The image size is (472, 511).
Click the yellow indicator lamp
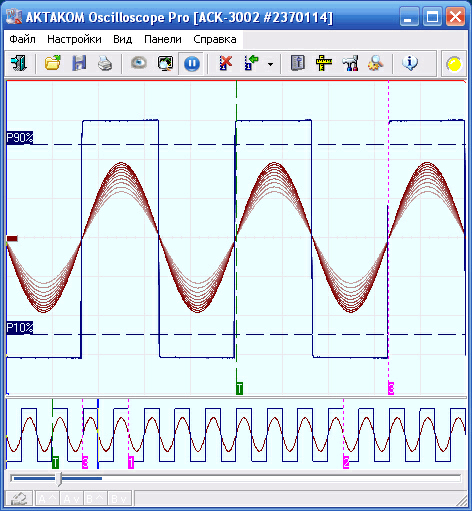[x=454, y=64]
